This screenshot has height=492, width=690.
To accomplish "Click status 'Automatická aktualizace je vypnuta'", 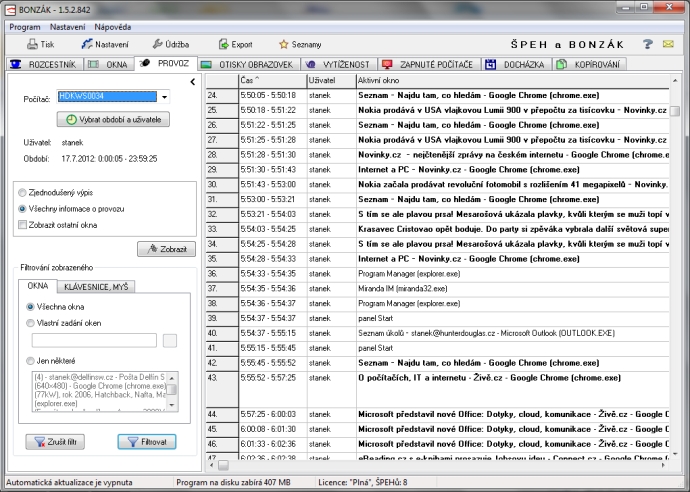I will [x=69, y=482].
